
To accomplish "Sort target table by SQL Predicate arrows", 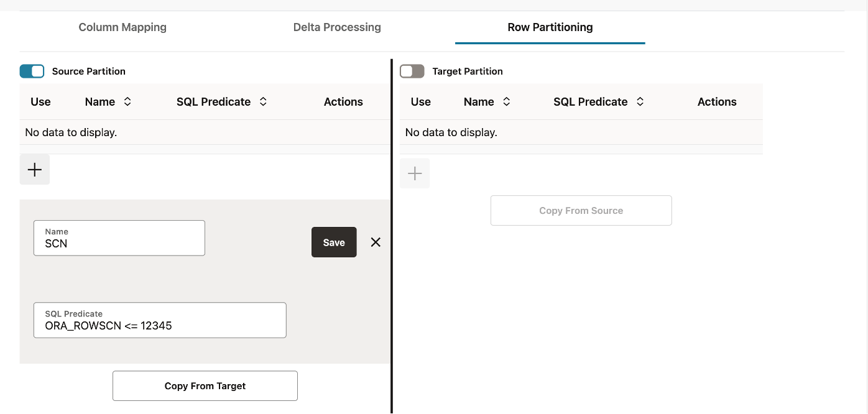I will tap(640, 102).
